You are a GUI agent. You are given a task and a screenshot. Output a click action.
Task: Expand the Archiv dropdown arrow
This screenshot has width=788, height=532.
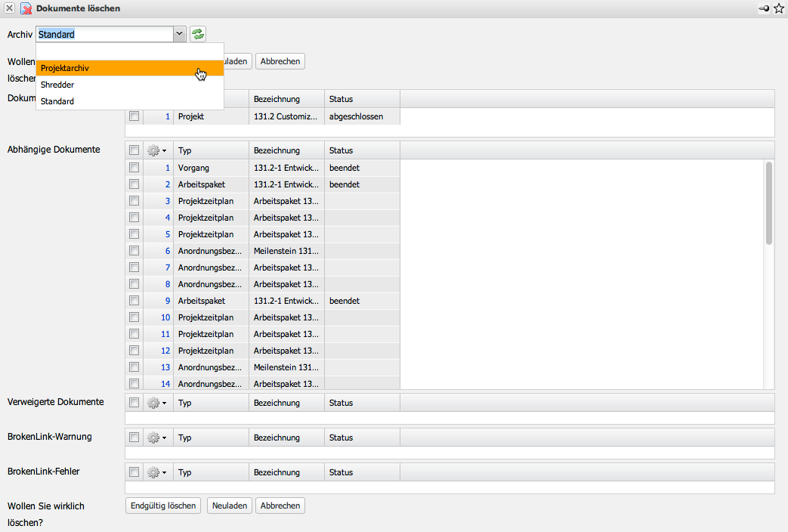click(x=179, y=34)
